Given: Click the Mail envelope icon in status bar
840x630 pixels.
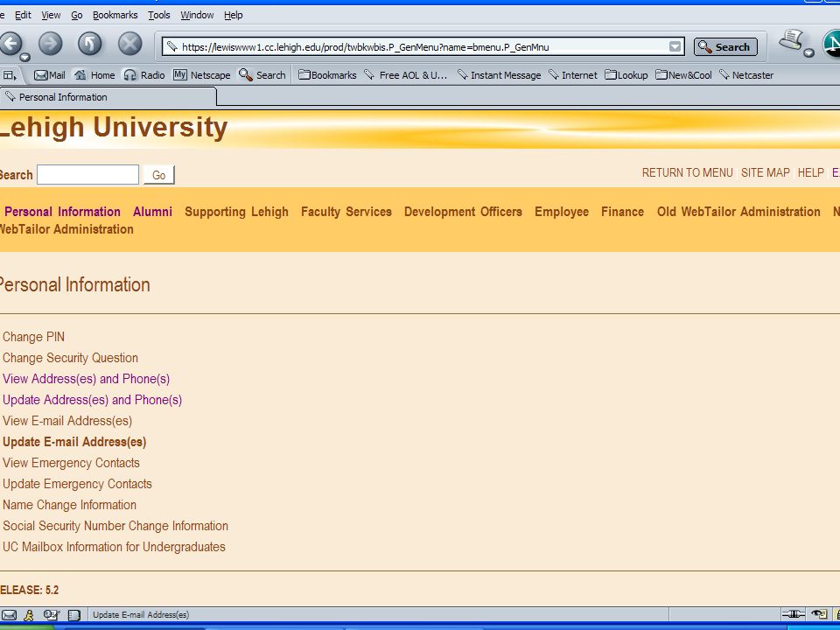Looking at the screenshot, I should click(x=9, y=614).
